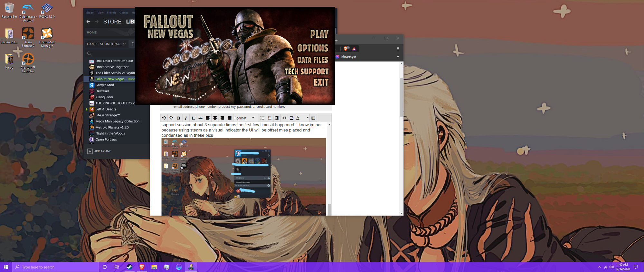Click TECH SUPPORT in Fallout launcher

[x=307, y=72]
